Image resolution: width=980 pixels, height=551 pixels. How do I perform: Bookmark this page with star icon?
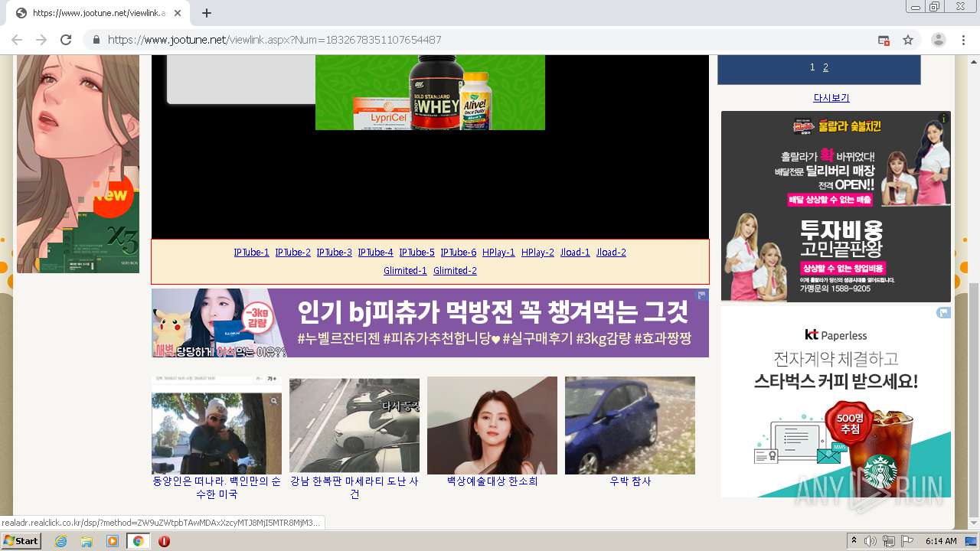908,40
